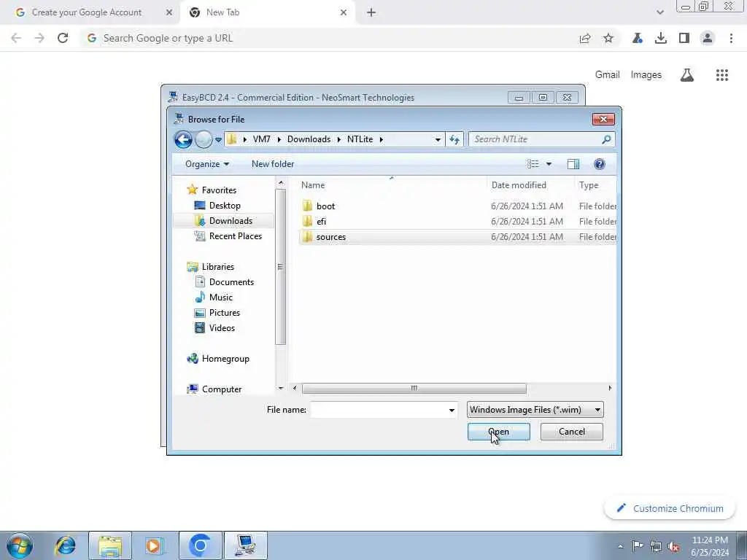Click NTLite in the address path
The image size is (747, 560).
(360, 139)
